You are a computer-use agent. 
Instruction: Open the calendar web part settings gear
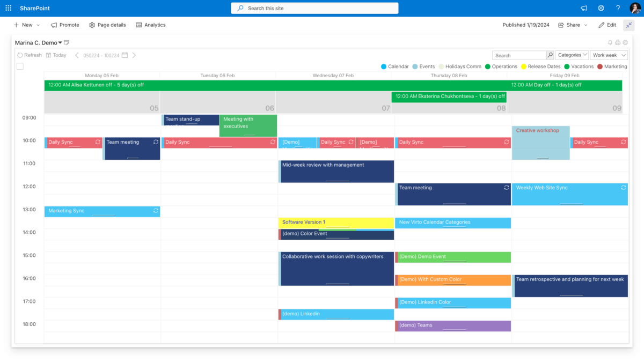(625, 42)
